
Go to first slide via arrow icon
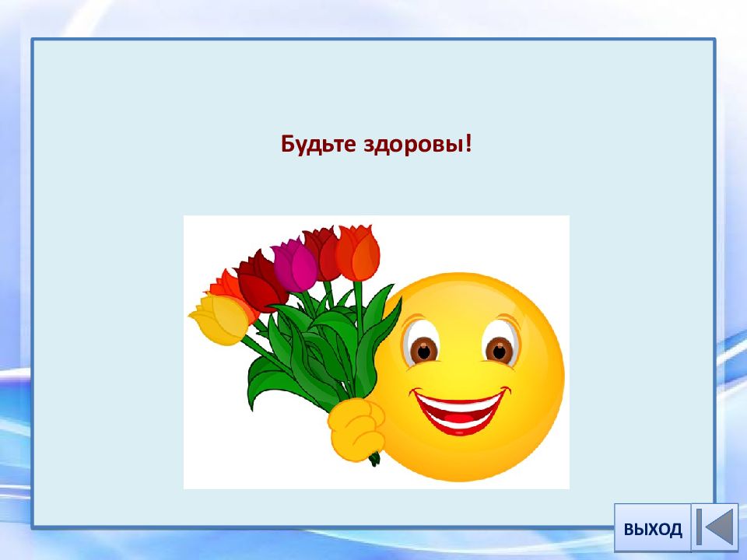coord(714,527)
